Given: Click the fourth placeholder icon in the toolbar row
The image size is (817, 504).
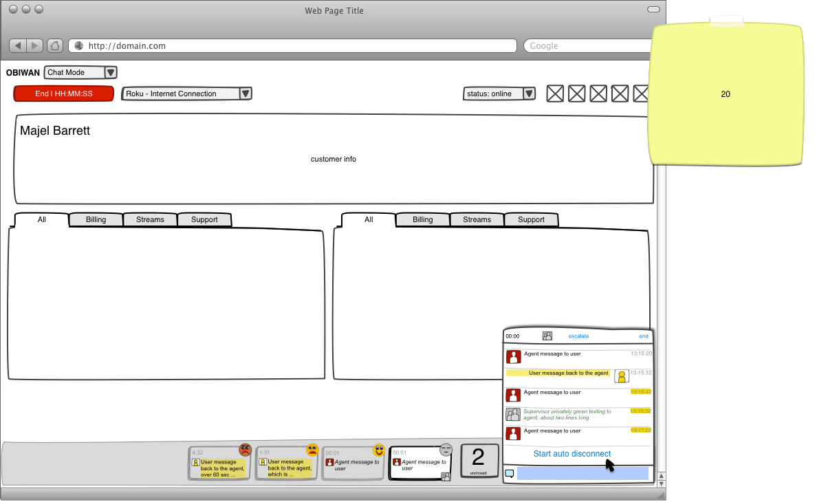Looking at the screenshot, I should click(x=620, y=94).
